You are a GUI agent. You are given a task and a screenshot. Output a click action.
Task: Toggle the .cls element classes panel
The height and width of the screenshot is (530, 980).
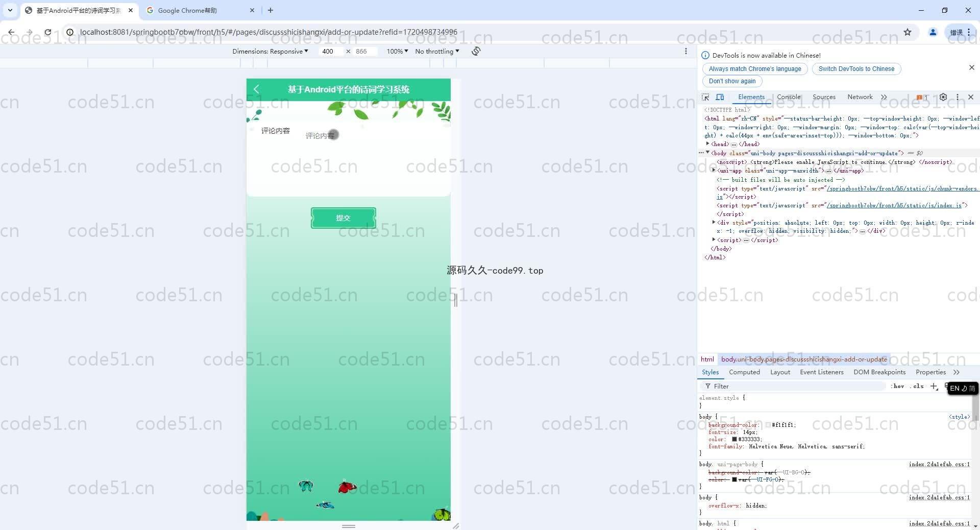tap(917, 387)
